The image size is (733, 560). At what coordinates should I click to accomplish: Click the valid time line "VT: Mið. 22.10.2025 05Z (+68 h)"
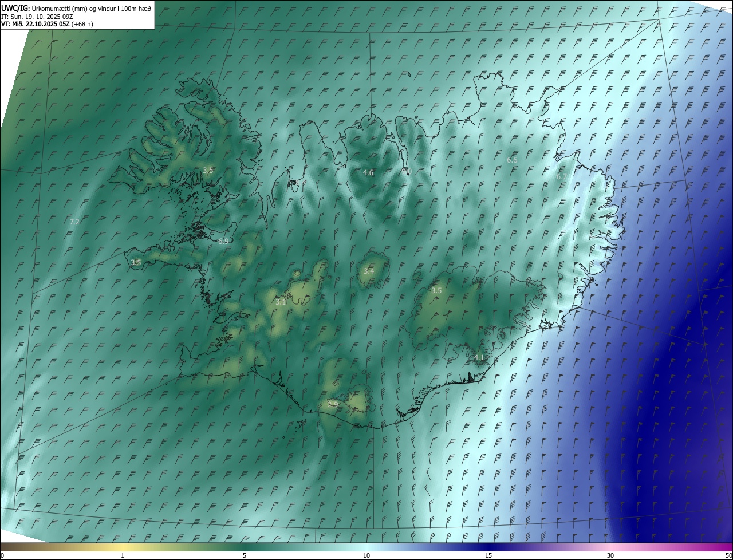tap(47, 24)
